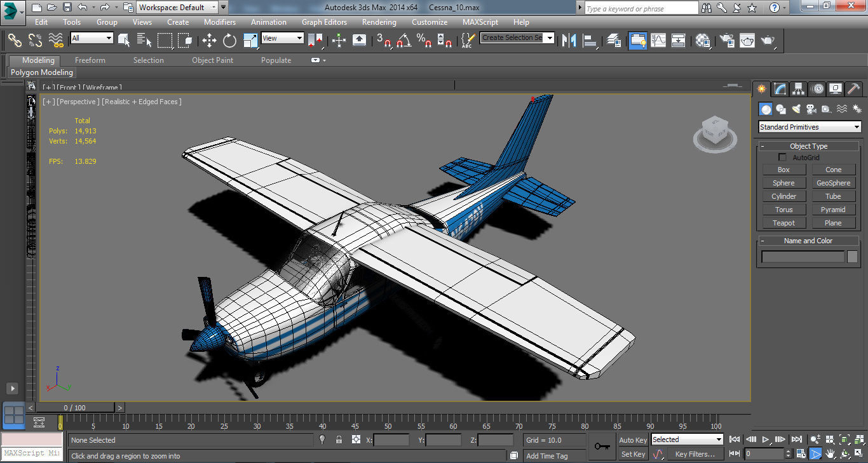Open the Hierarchy command panel tab

click(x=798, y=89)
